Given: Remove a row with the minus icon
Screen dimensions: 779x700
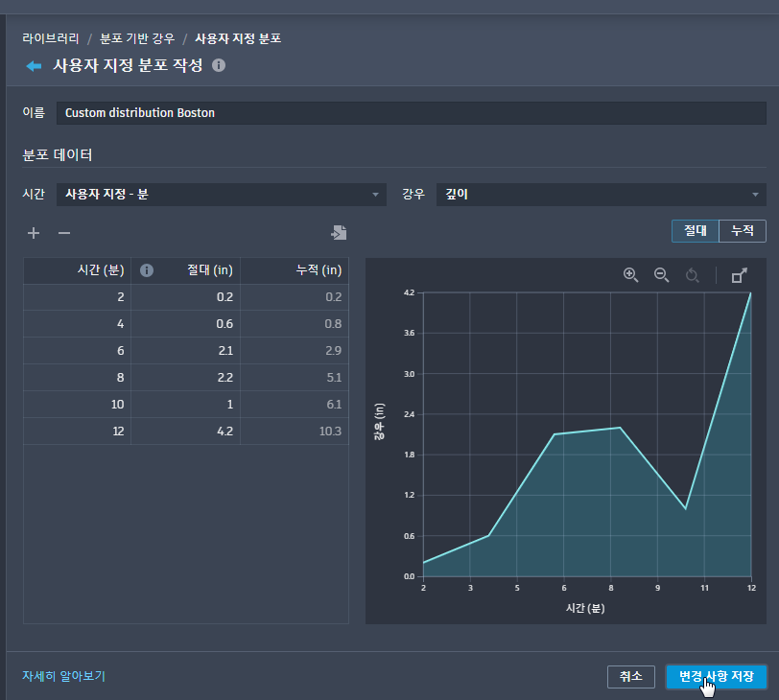Looking at the screenshot, I should click(64, 233).
